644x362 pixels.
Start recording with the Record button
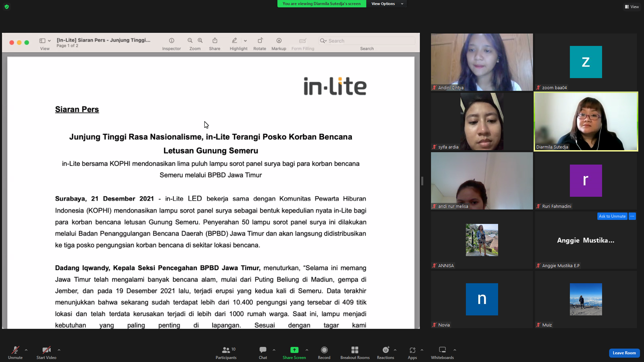pyautogui.click(x=324, y=353)
